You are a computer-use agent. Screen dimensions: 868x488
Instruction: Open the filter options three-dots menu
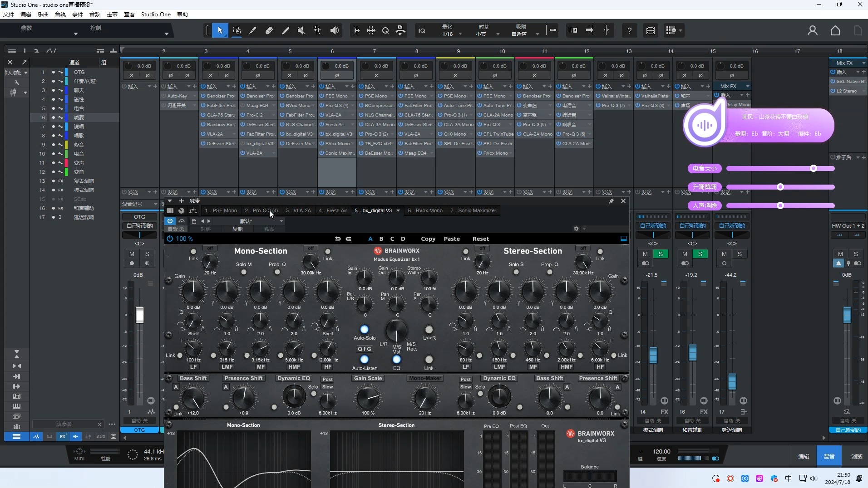coord(112,424)
